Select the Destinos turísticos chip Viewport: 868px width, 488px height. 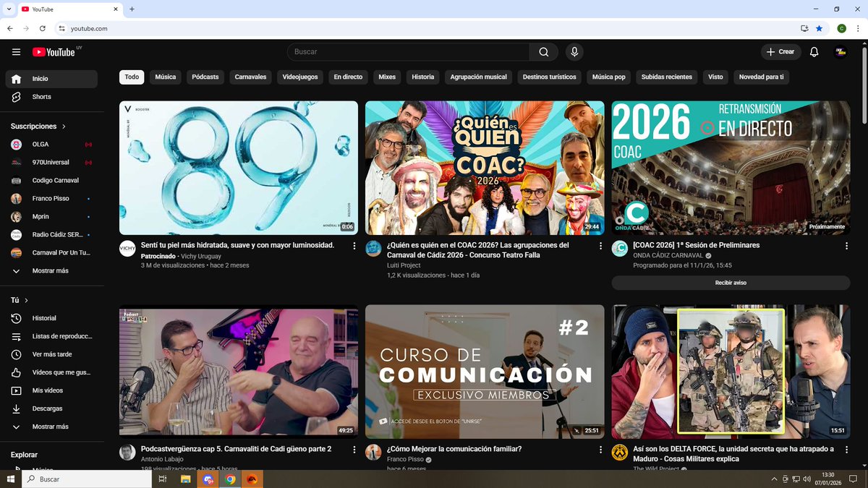click(550, 77)
